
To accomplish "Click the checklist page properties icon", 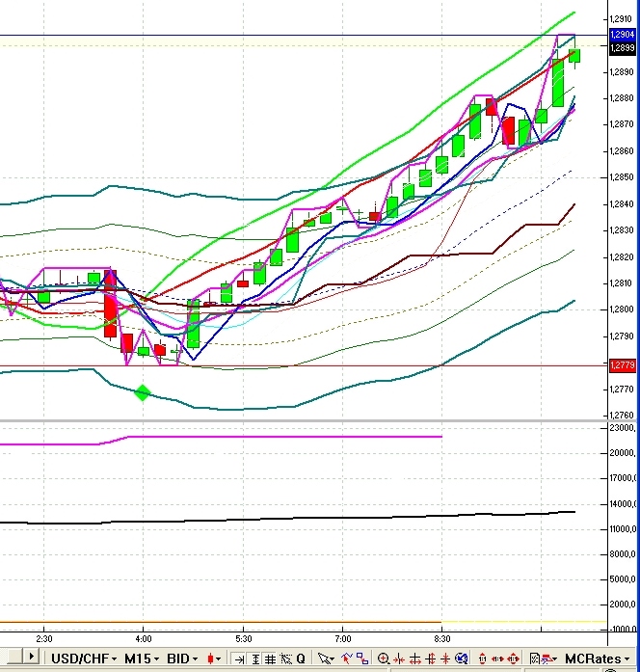I will click(534, 659).
